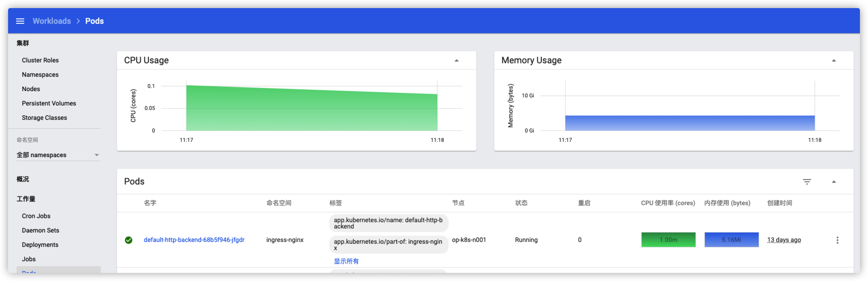
Task: Open actions menu for default-http-backend pod
Action: [837, 240]
